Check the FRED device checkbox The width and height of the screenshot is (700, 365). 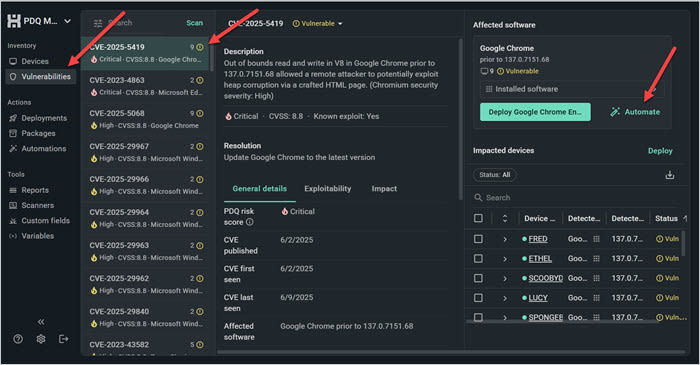click(478, 239)
